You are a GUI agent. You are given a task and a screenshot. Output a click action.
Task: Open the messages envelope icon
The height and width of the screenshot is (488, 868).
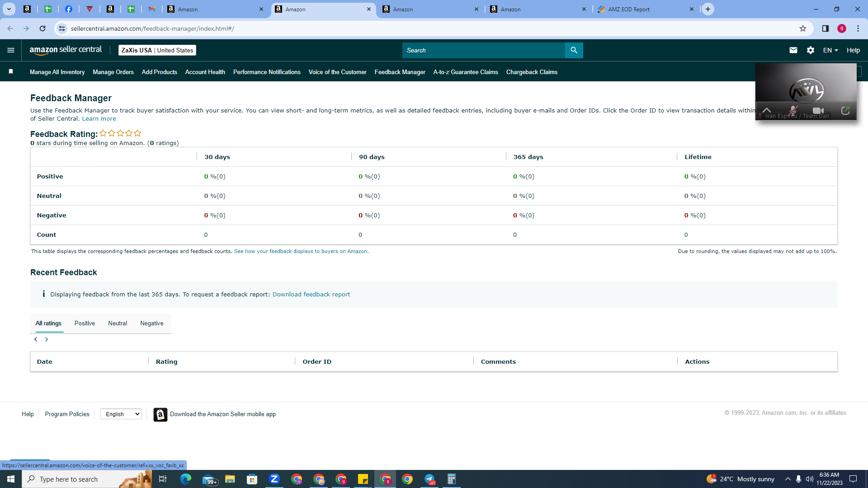pos(793,50)
